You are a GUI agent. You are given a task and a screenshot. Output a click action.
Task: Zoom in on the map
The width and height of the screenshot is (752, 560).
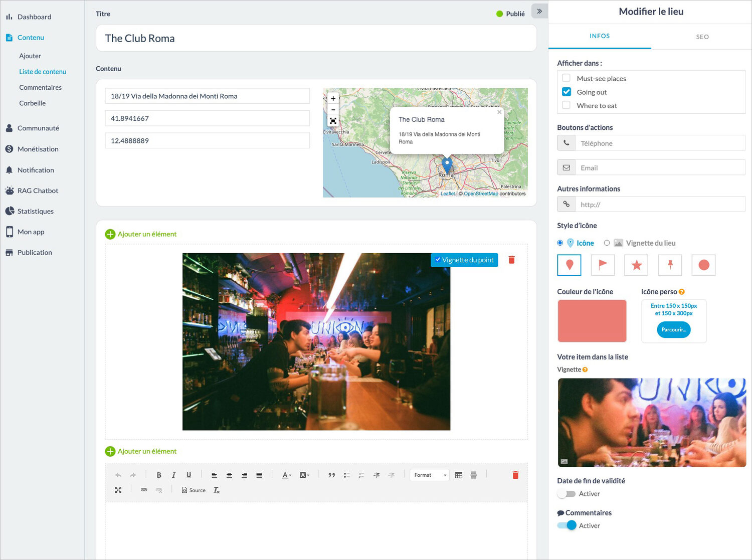coord(333,99)
